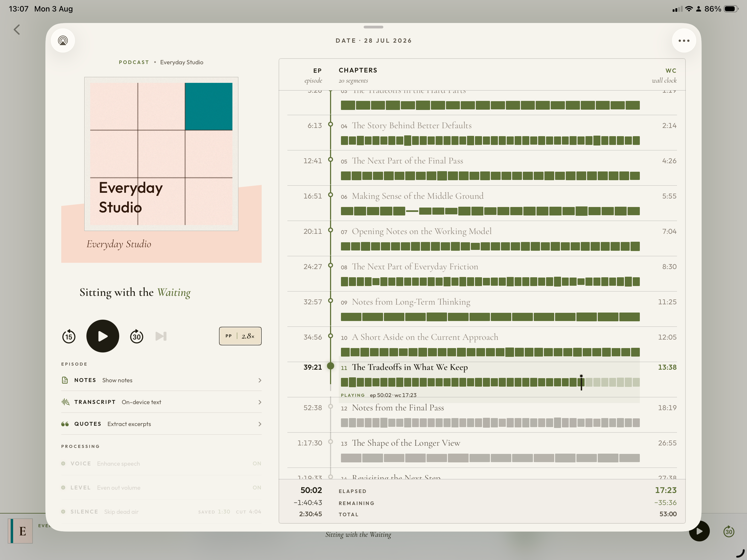Screen dimensions: 747x560
Task: Jump to timeline marker at 16:51
Action: (331, 195)
